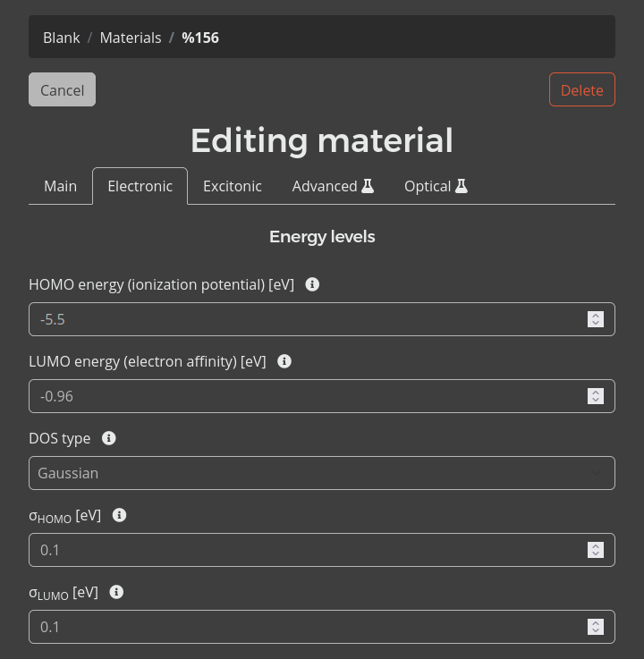Click info icon next to σLUMO label
644x659 pixels.
coord(116,592)
